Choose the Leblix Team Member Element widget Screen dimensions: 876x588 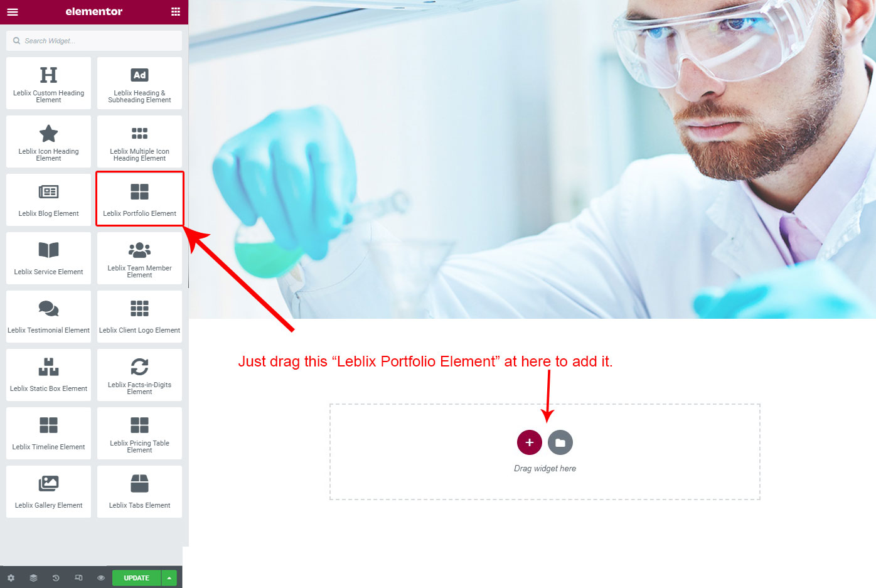pos(139,258)
